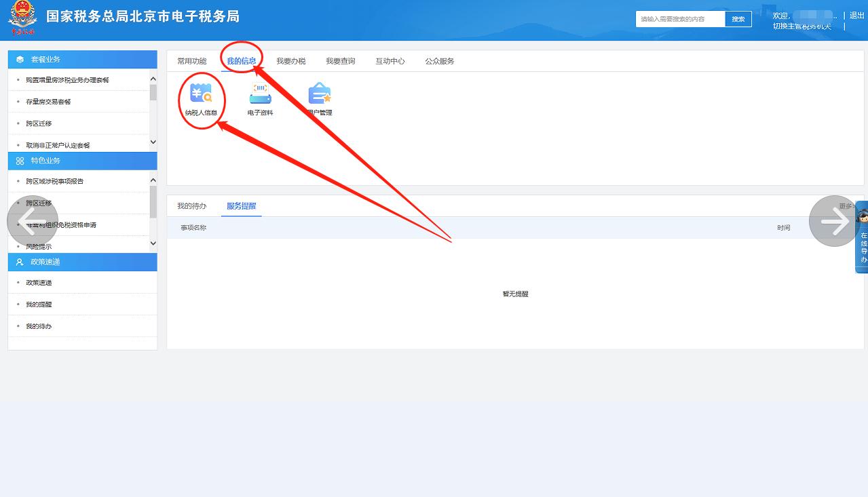
Task: Click the 特色业务 sidebar section icon
Action: (19, 161)
